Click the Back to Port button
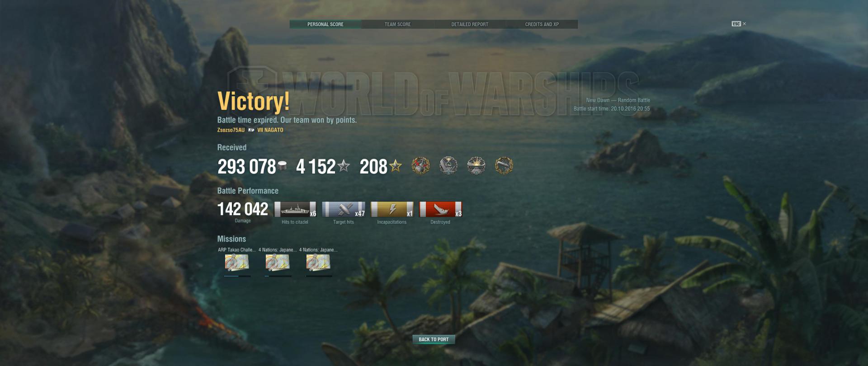868x366 pixels. tap(434, 339)
